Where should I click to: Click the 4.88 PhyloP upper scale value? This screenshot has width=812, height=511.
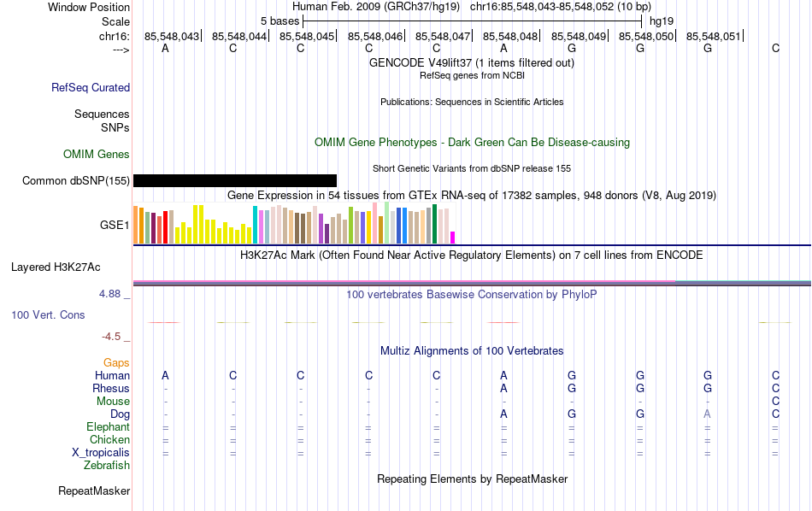pyautogui.click(x=109, y=294)
